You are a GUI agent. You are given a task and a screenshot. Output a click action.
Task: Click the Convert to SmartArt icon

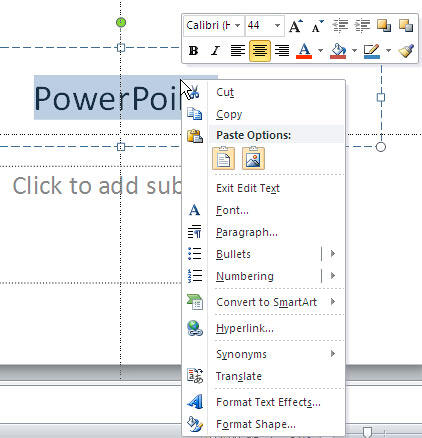pyautogui.click(x=195, y=302)
